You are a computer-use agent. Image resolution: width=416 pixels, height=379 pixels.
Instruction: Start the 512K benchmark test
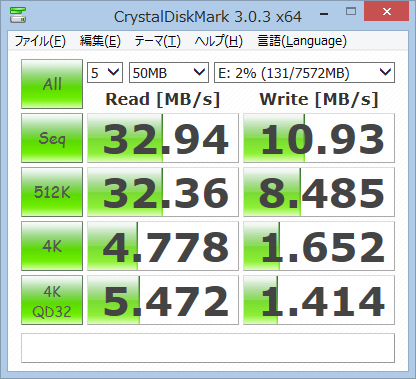(52, 192)
